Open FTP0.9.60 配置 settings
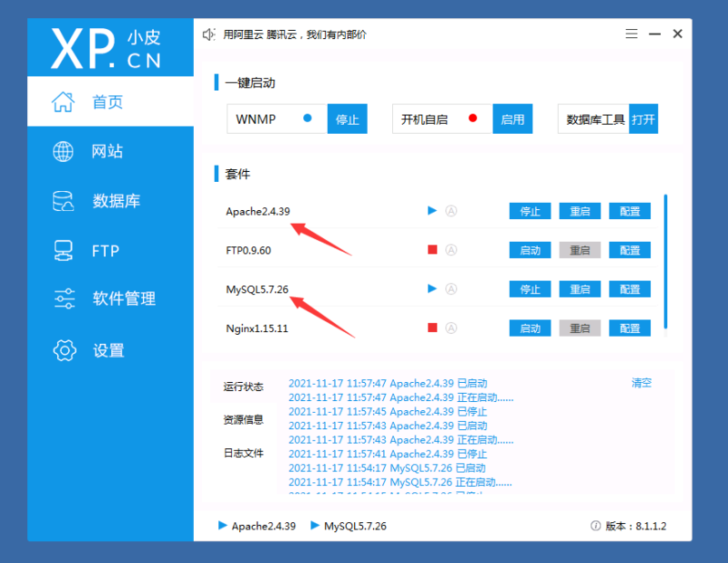 pyautogui.click(x=630, y=250)
